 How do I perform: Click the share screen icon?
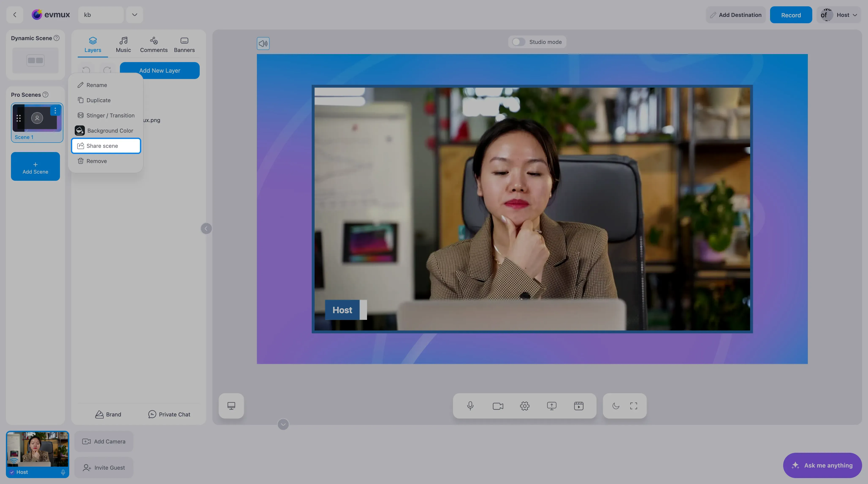click(x=552, y=406)
